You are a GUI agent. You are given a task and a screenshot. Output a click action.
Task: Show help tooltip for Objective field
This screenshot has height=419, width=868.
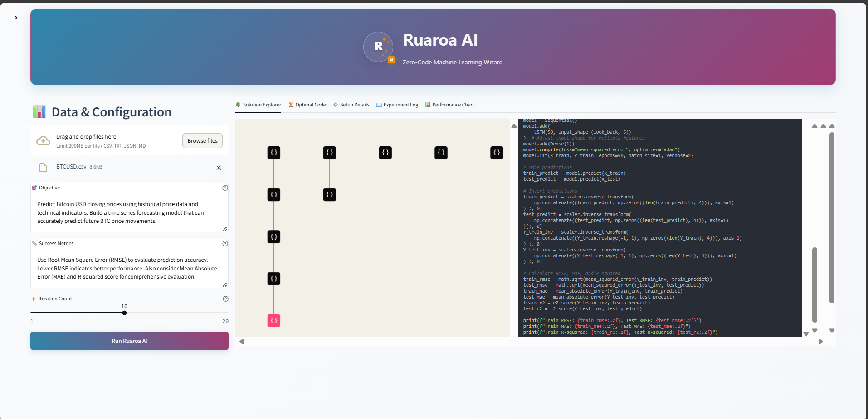225,188
